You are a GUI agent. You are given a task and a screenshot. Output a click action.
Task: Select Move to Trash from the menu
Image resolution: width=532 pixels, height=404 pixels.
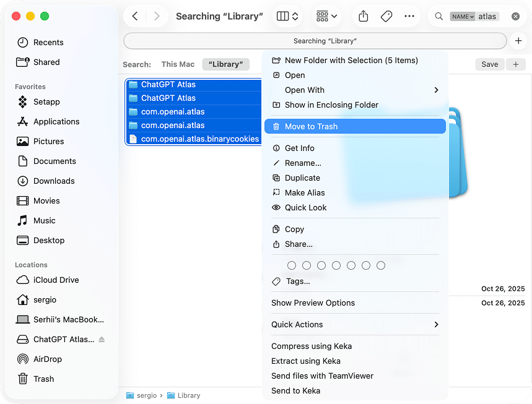(x=355, y=126)
